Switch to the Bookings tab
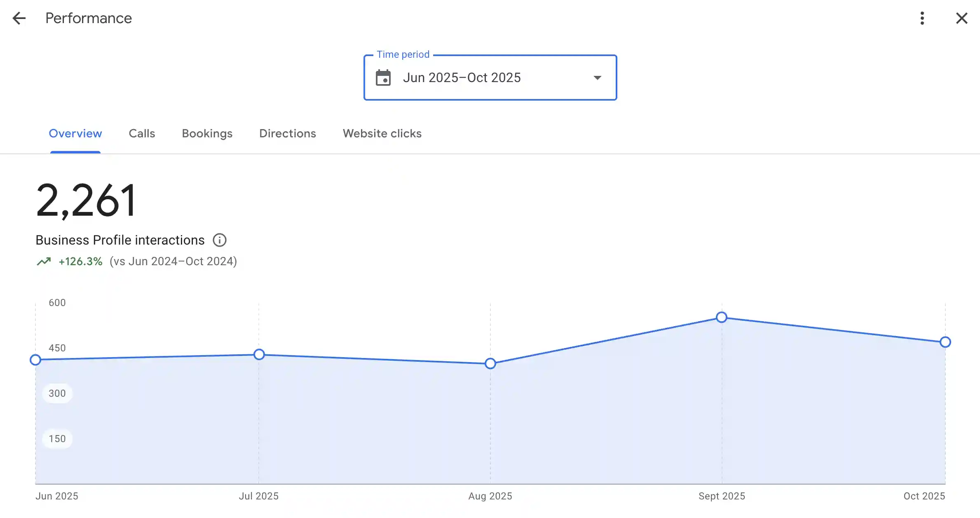 click(x=207, y=134)
